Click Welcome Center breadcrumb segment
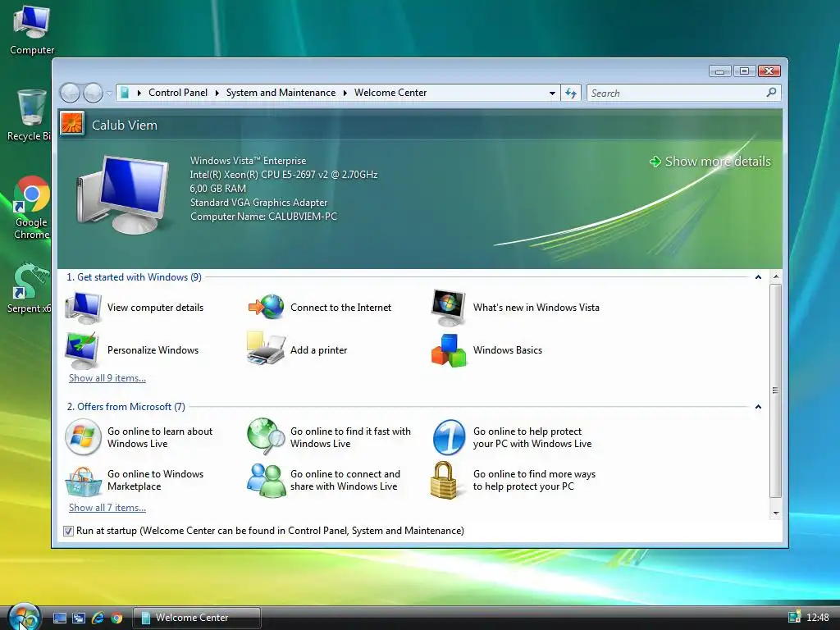 390,93
